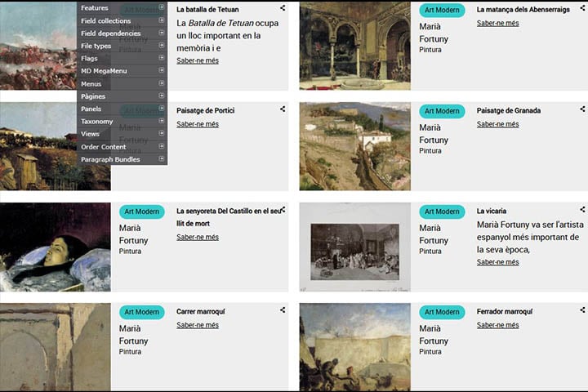
Task: Share the La batalla de Tetuan card
Action: click(283, 8)
